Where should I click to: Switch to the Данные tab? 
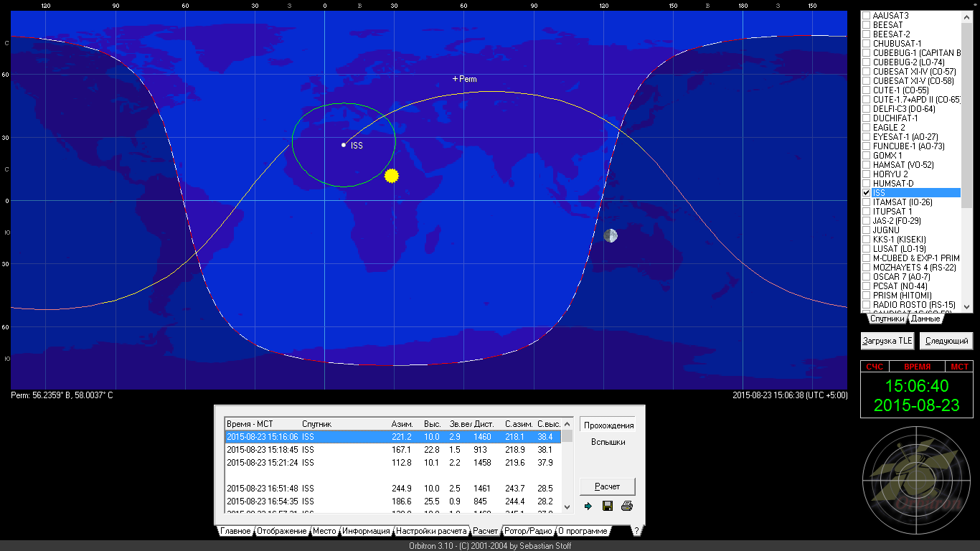click(x=925, y=319)
